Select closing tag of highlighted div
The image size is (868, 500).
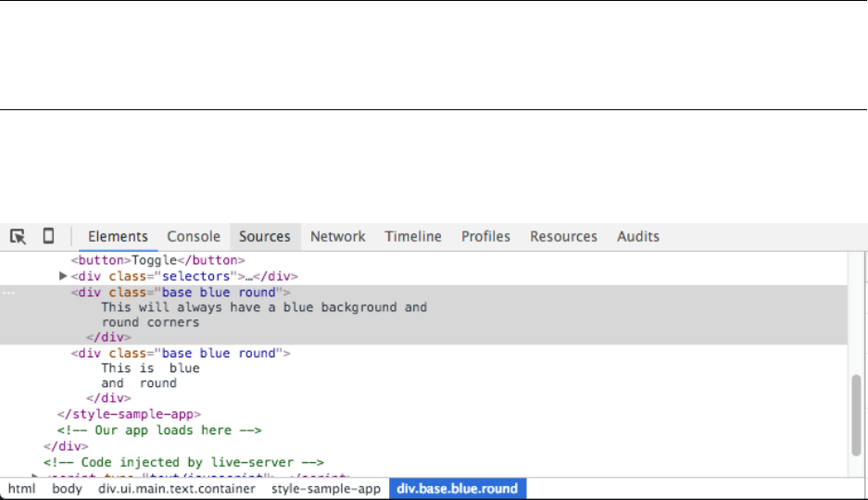point(108,337)
